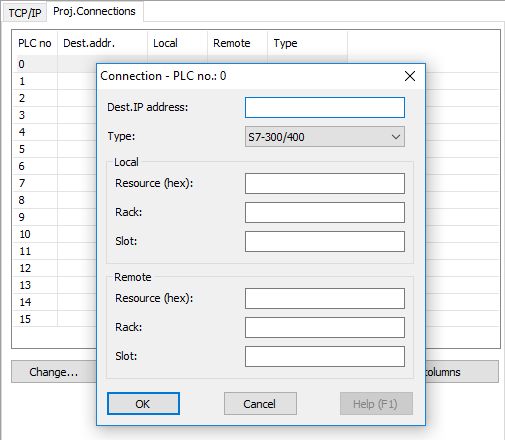Click the PLC no column header
The image size is (505, 440).
(x=35, y=43)
